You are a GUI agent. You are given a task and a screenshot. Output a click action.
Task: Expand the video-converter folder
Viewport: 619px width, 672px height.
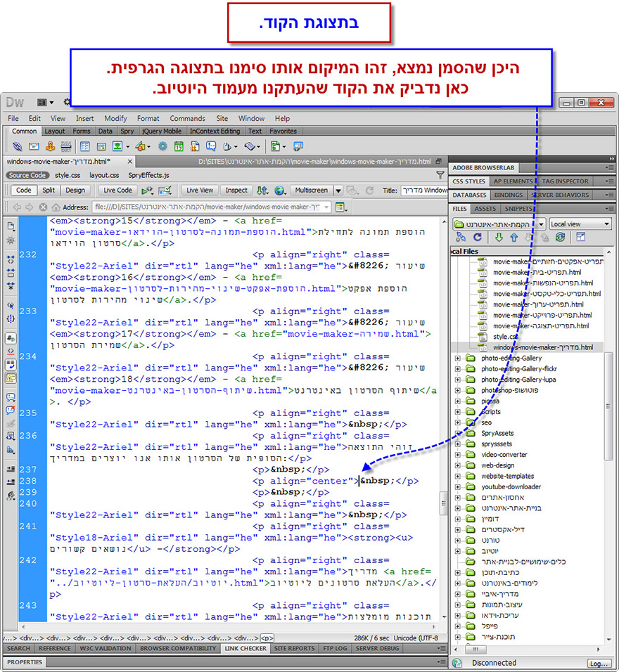pyautogui.click(x=458, y=455)
